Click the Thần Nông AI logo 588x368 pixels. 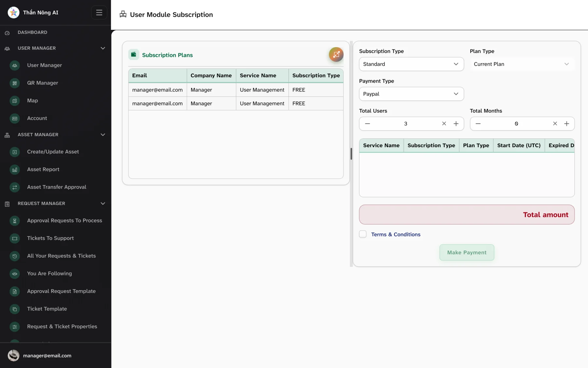coord(13,12)
